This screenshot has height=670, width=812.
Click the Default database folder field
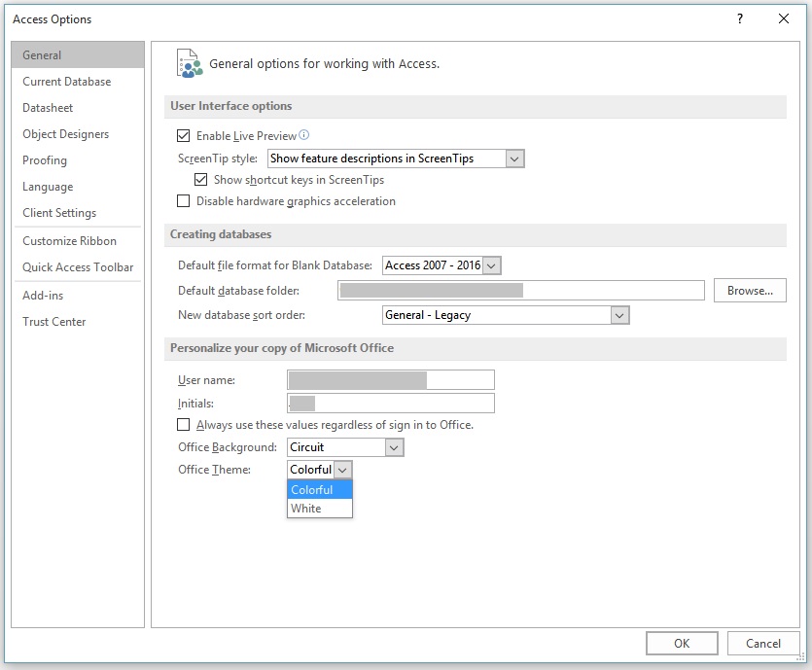(521, 291)
